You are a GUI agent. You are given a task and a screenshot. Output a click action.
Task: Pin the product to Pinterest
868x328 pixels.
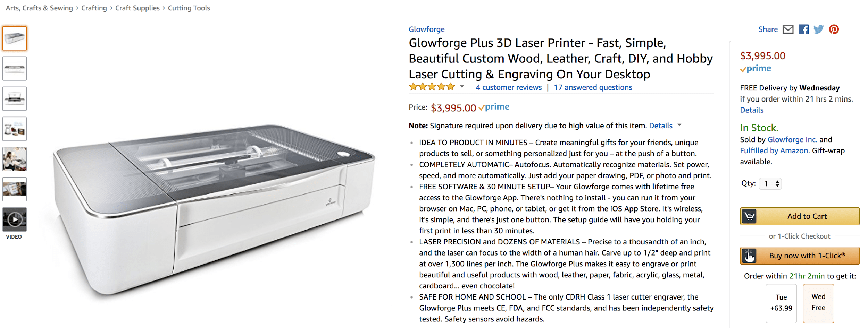pos(834,29)
